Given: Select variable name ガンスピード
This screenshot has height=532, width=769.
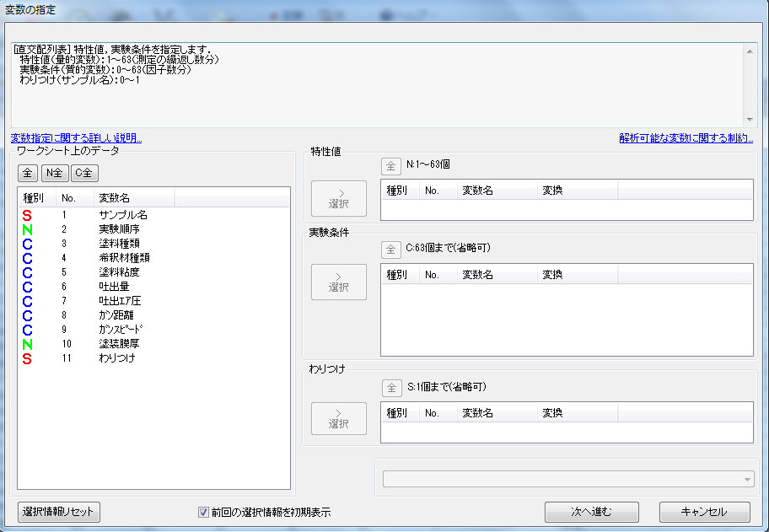Looking at the screenshot, I should pyautogui.click(x=121, y=330).
